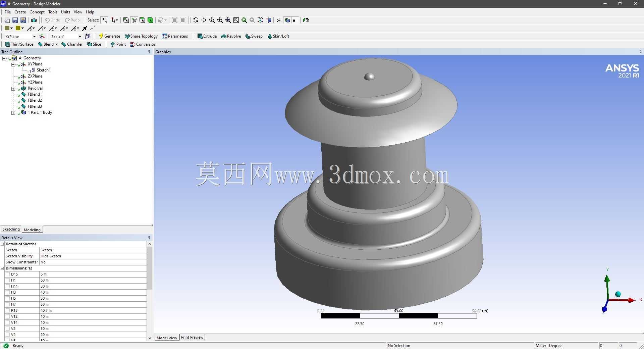The width and height of the screenshot is (644, 349).
Task: Check the H5 dimension checkbox
Action: pyautogui.click(x=8, y=298)
